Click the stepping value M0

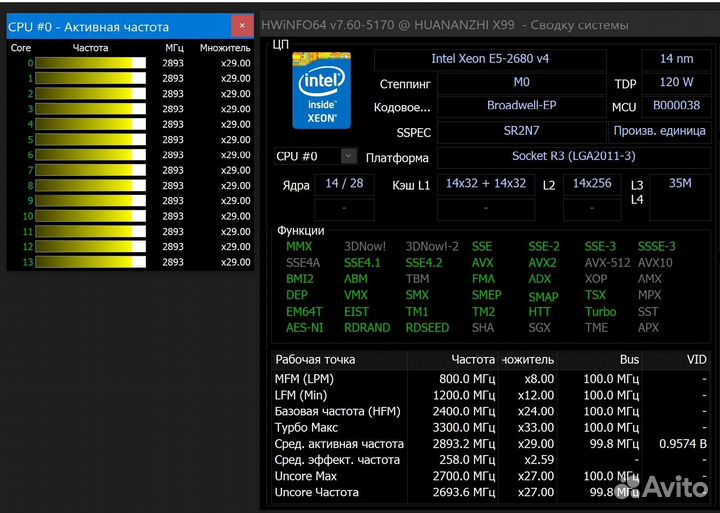click(x=521, y=83)
